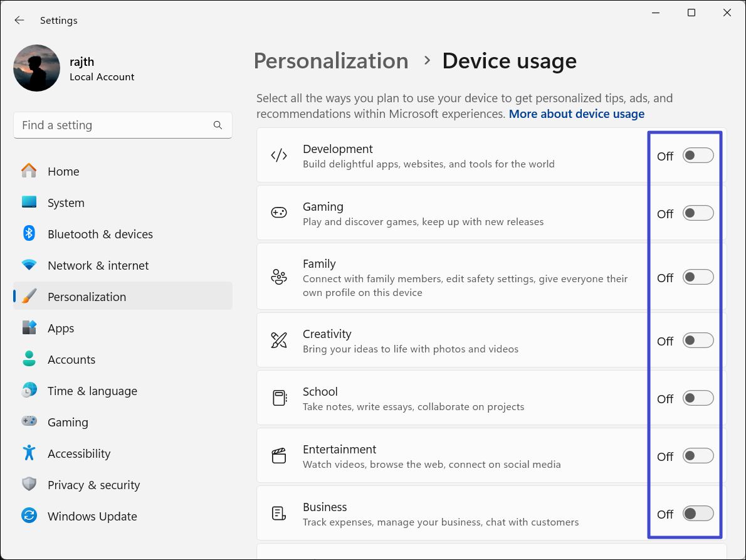The width and height of the screenshot is (746, 560).
Task: Open the More about device usage link
Action: point(576,114)
